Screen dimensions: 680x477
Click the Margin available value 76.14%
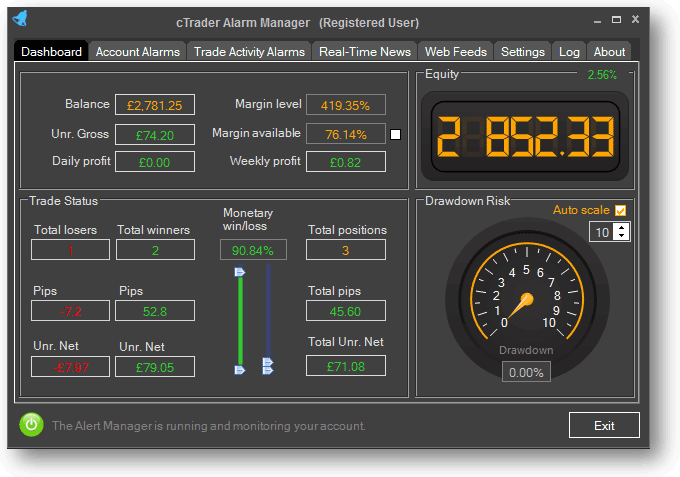346,134
